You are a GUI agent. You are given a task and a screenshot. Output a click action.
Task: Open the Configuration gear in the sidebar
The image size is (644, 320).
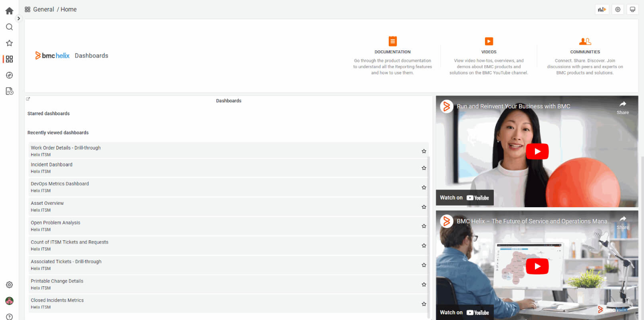9,285
